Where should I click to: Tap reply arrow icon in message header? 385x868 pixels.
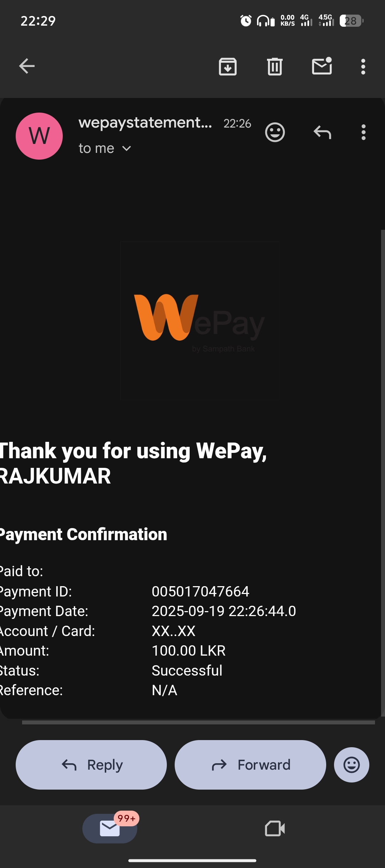point(322,132)
